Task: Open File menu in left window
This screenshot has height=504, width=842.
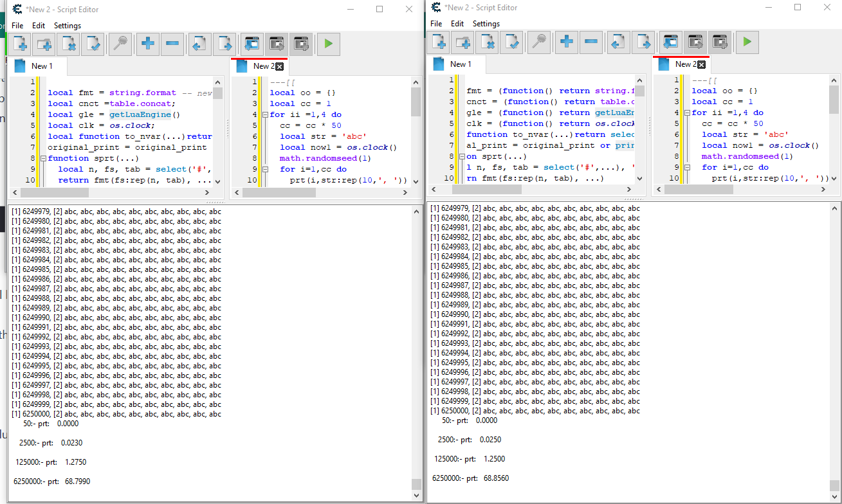Action: [17, 26]
